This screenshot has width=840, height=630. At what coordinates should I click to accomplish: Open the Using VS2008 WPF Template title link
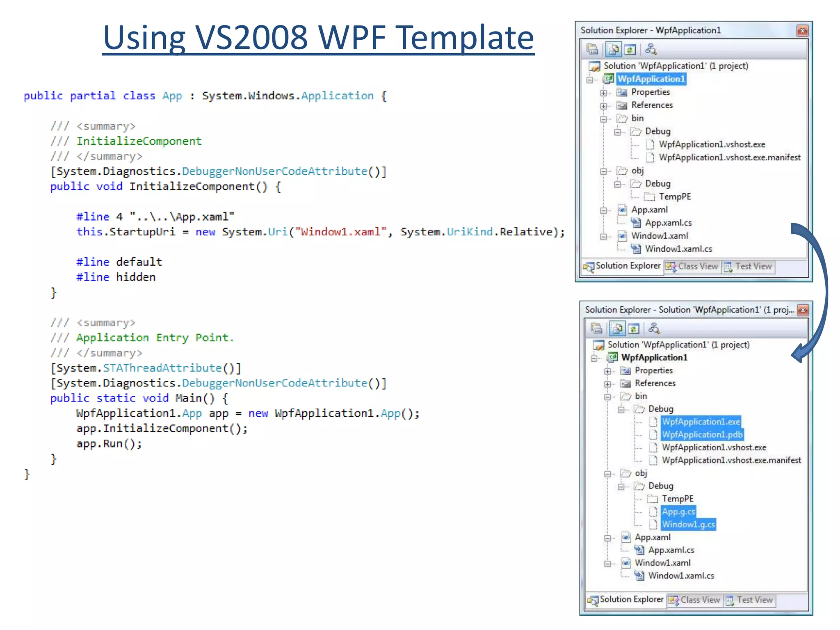pos(318,38)
